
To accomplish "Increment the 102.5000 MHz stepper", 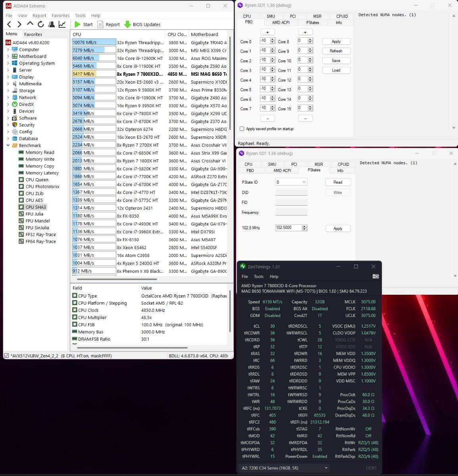I will click(x=304, y=226).
